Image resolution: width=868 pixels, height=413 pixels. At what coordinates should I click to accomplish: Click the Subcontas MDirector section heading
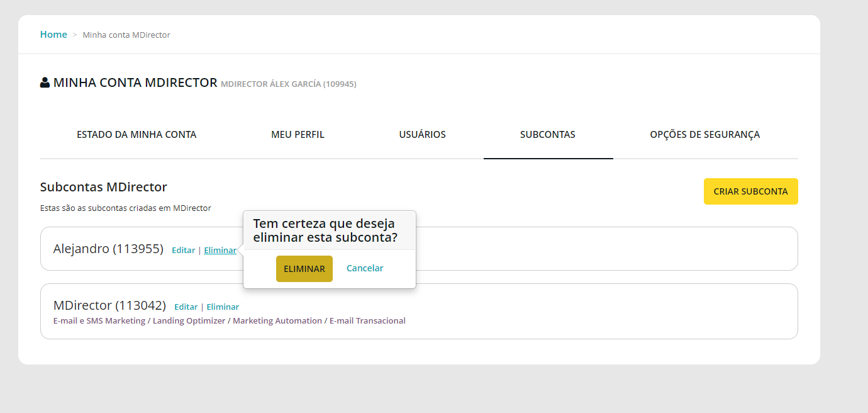(103, 187)
